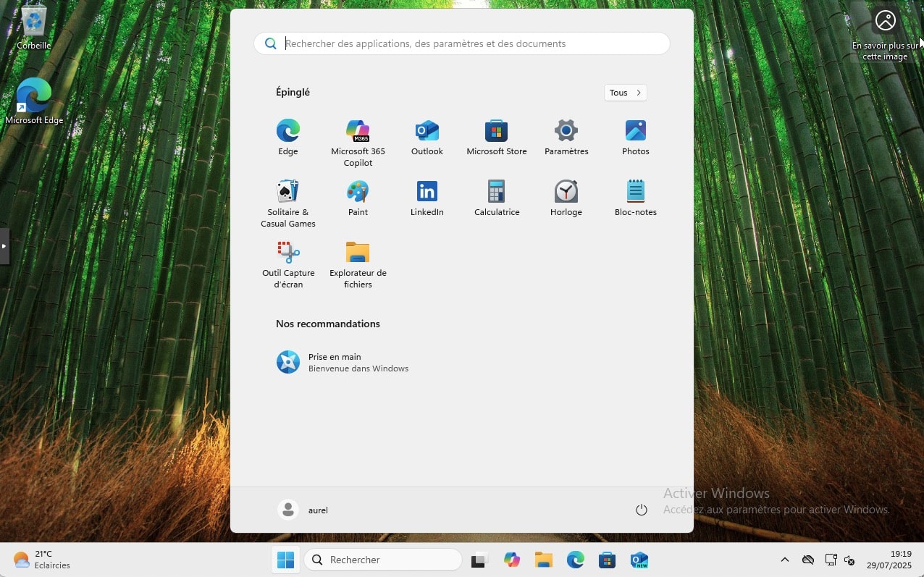The width and height of the screenshot is (924, 577).
Task: Open the Microsoft Store pinned app
Action: tap(496, 138)
